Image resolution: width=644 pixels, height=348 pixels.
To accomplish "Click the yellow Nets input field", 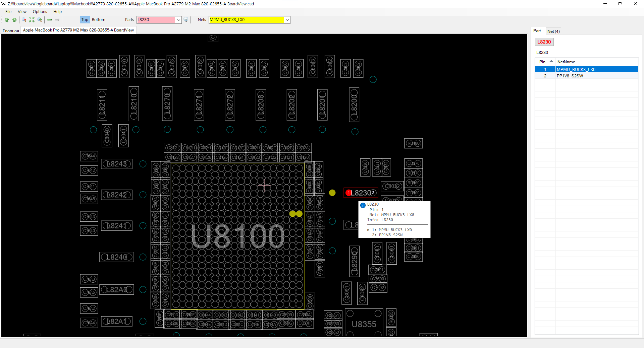I will point(247,20).
